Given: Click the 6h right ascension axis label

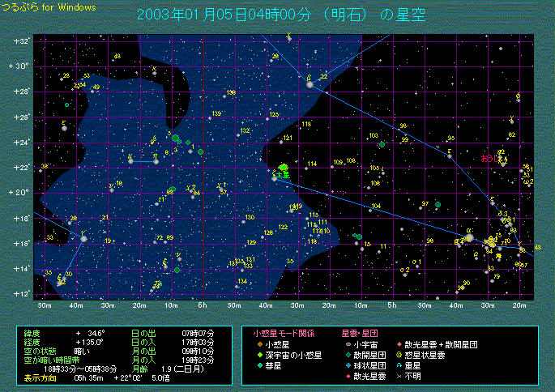Looking at the screenshot, I should [202, 305].
